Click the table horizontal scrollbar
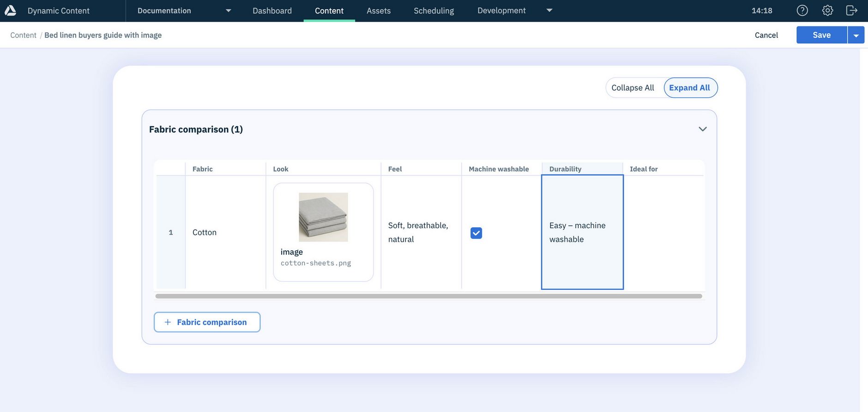 428,296
